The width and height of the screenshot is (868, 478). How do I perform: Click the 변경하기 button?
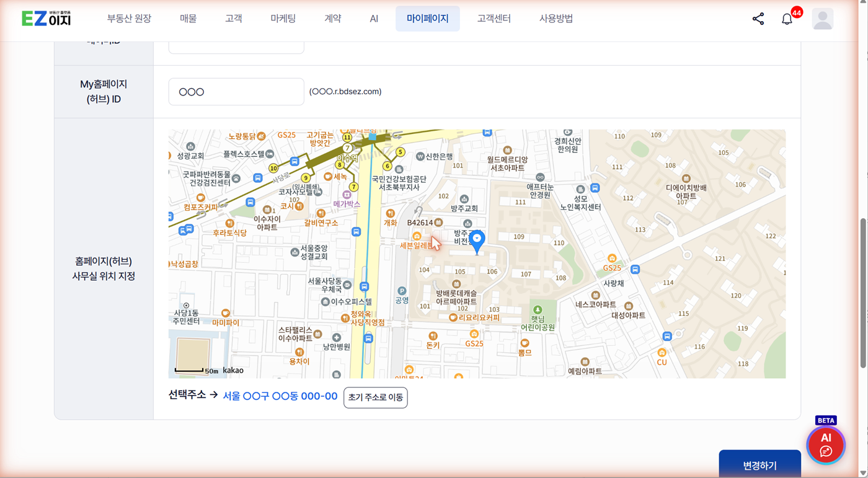pos(760,465)
